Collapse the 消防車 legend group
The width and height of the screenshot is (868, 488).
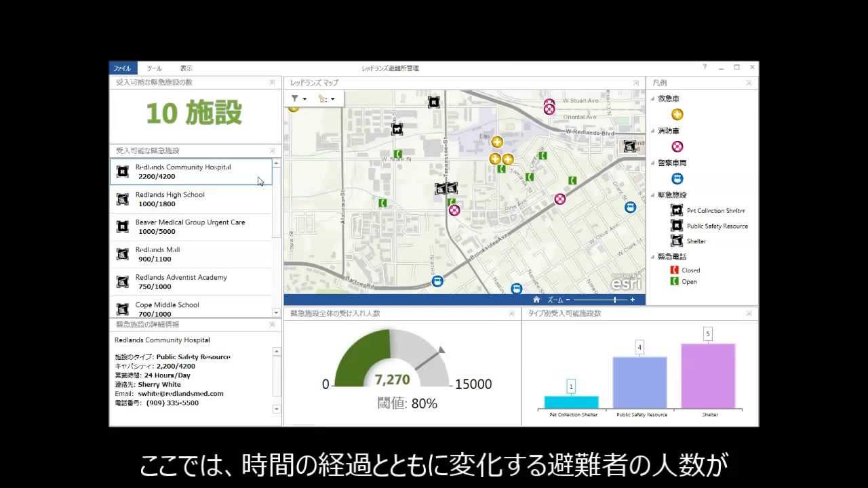[x=653, y=131]
